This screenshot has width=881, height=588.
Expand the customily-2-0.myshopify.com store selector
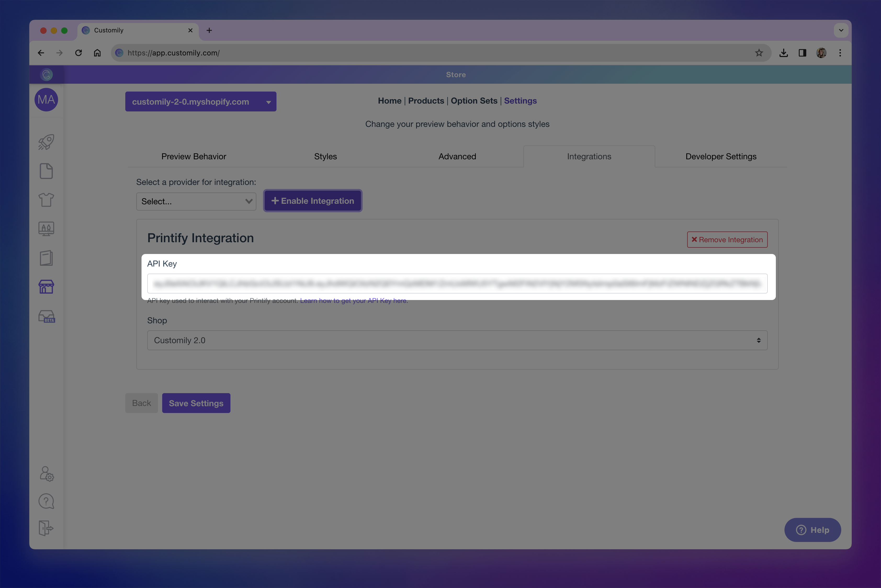click(x=201, y=101)
